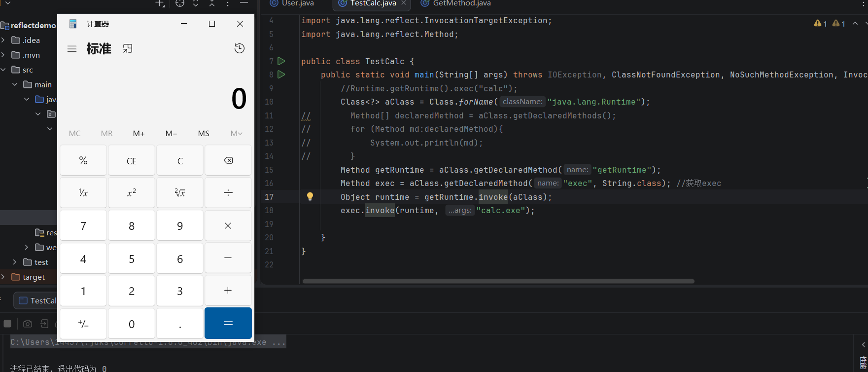Click the Calculator backspace key
868x372 pixels.
pyautogui.click(x=228, y=160)
